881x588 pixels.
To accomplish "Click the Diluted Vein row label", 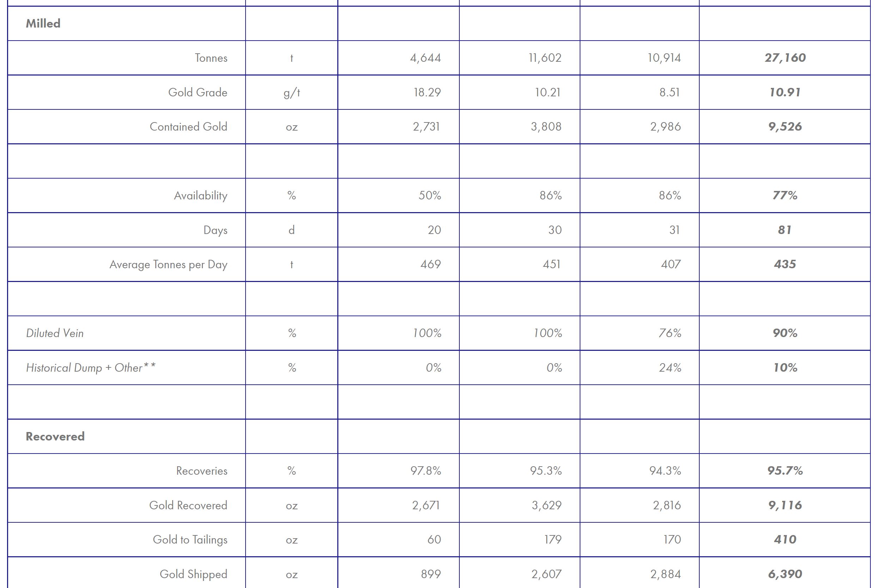I will point(55,333).
